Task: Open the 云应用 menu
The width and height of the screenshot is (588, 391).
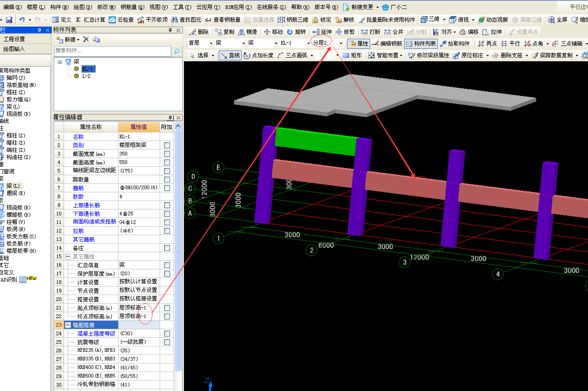Action: pos(208,7)
